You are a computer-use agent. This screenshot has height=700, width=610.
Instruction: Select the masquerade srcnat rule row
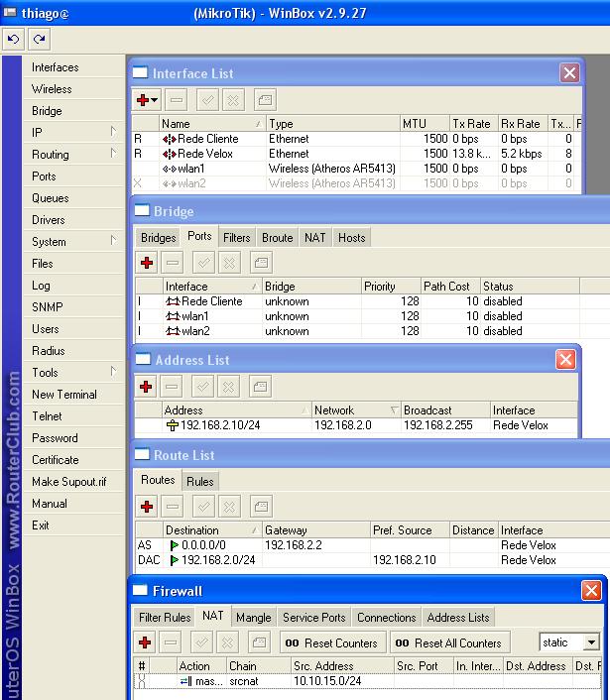(x=367, y=681)
